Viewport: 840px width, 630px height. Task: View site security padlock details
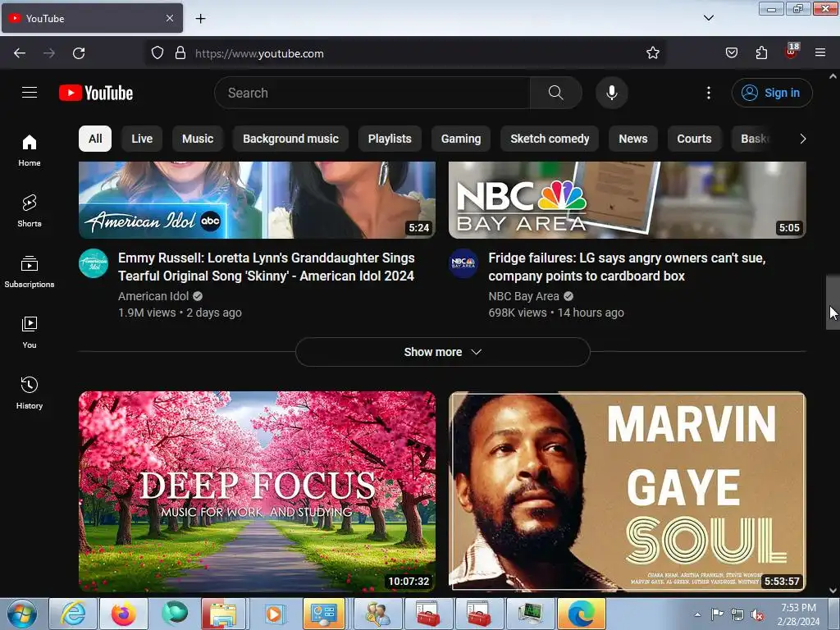[180, 53]
